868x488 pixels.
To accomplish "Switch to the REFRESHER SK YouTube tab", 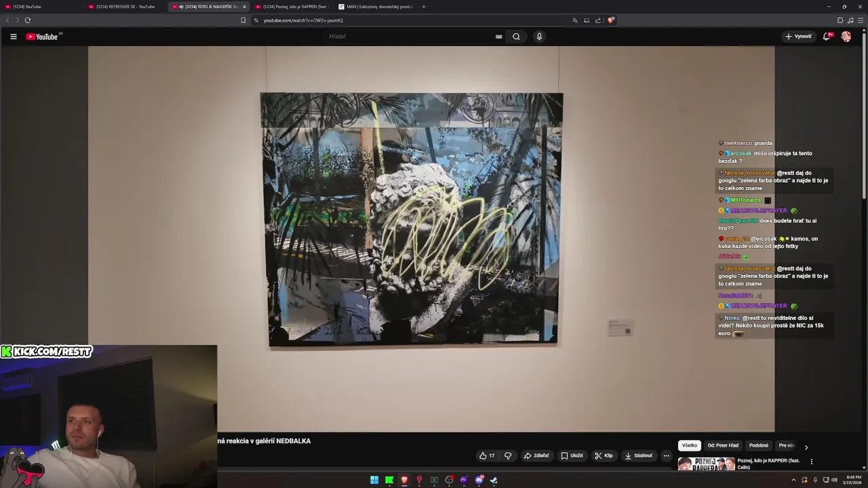I will 125,7.
